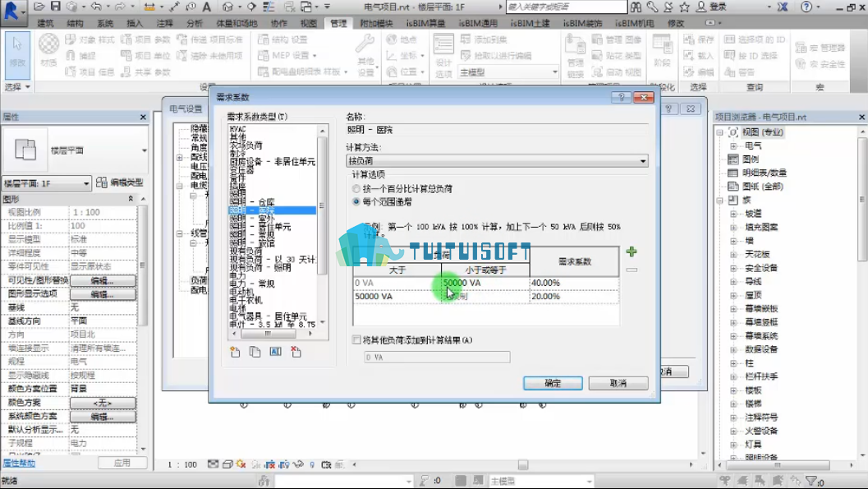The width and height of the screenshot is (868, 489).
Task: Confirm the demand factor dialog with 确定
Action: point(553,383)
